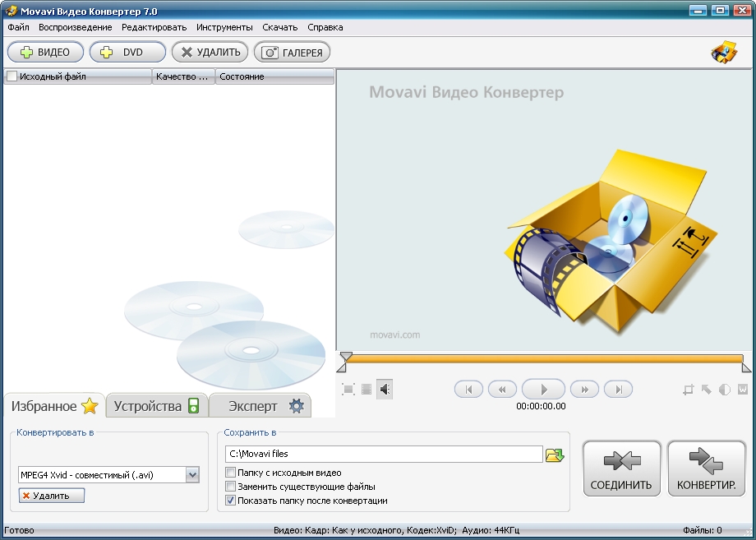Toggle full screen preview icon
This screenshot has height=540, width=756.
coord(348,390)
